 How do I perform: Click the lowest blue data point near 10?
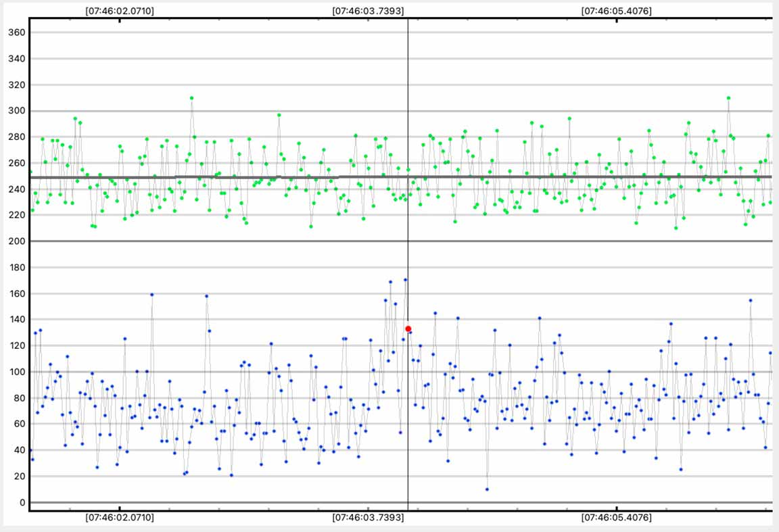pos(487,489)
